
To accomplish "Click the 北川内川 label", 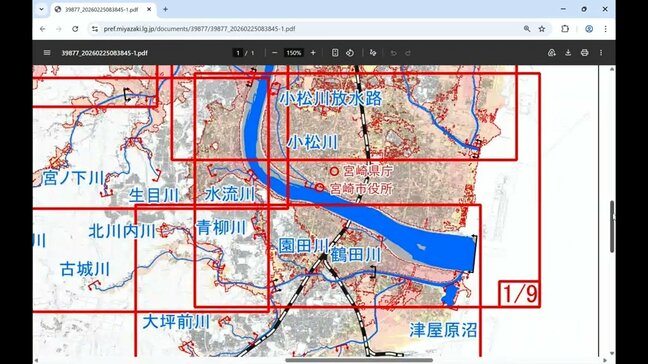I will 122,231.
